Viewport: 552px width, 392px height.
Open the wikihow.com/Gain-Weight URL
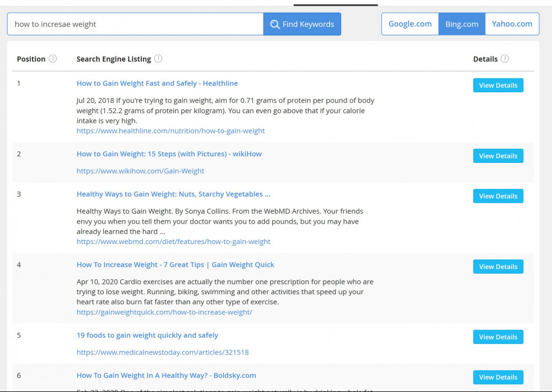(x=140, y=171)
